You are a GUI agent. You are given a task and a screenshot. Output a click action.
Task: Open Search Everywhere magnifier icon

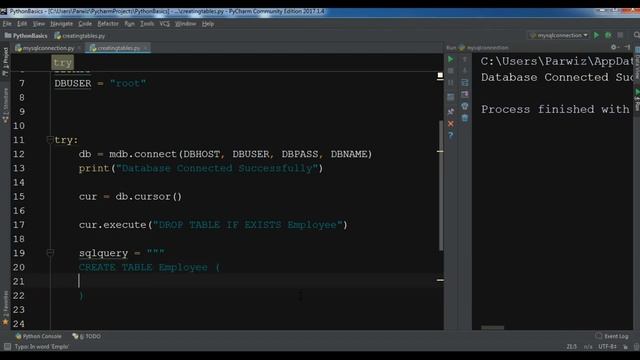click(x=636, y=36)
